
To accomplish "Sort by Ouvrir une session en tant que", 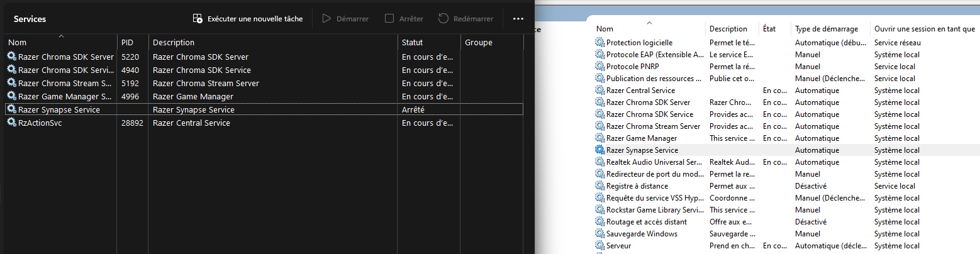I will click(x=925, y=28).
